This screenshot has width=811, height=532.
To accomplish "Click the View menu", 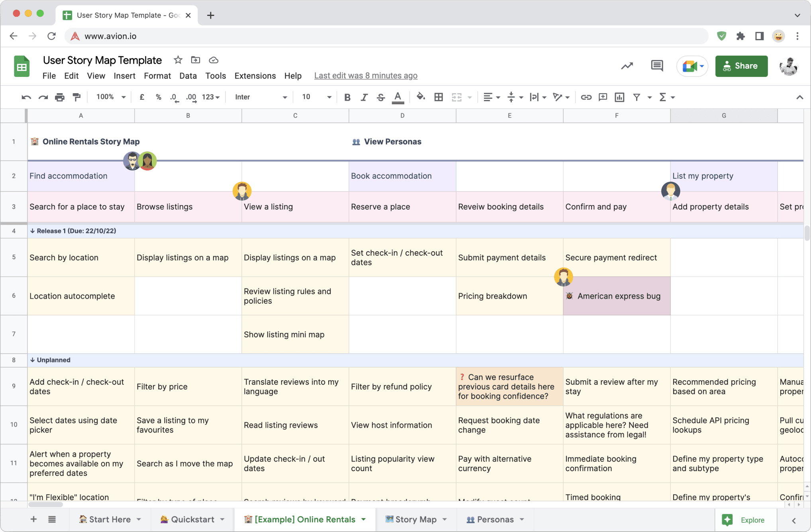I will (95, 75).
